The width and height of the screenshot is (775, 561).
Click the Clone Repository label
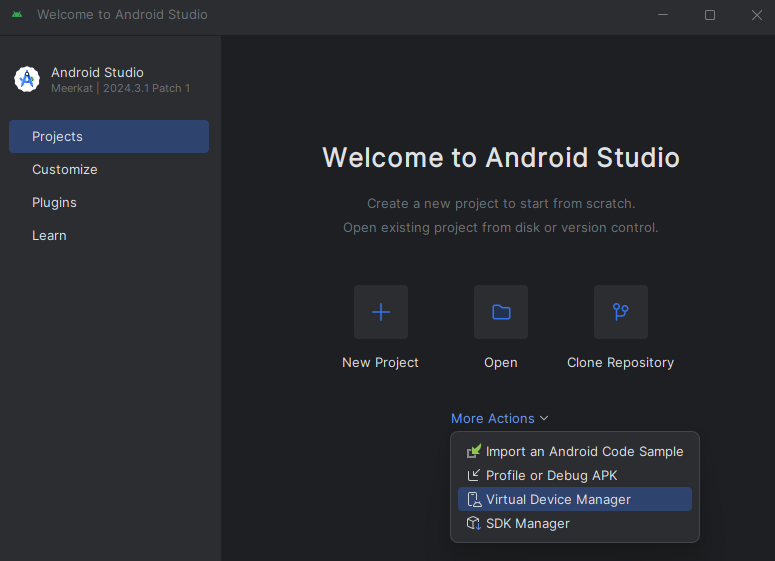click(x=621, y=363)
